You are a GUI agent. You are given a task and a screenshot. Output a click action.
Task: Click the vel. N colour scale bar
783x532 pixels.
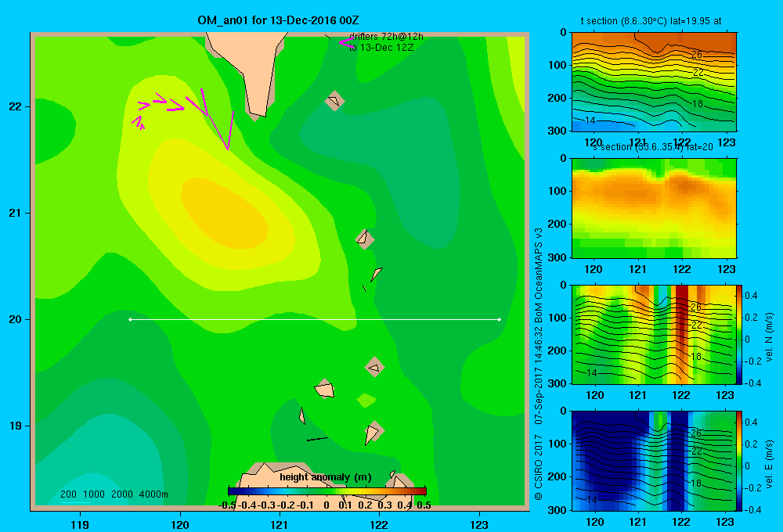pos(739,334)
